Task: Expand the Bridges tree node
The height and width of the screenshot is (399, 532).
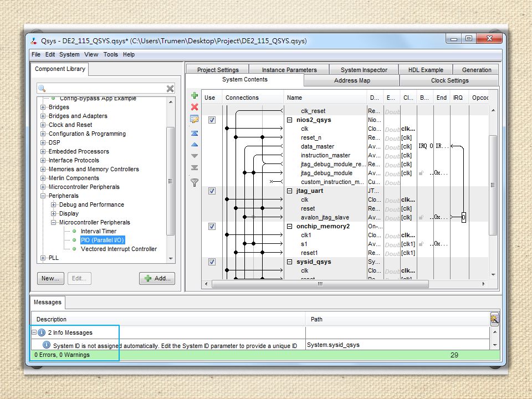Action: tap(43, 107)
